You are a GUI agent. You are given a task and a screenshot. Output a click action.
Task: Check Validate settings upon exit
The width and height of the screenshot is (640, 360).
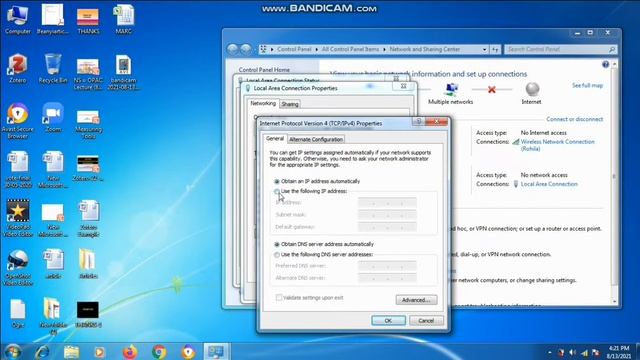[279, 298]
